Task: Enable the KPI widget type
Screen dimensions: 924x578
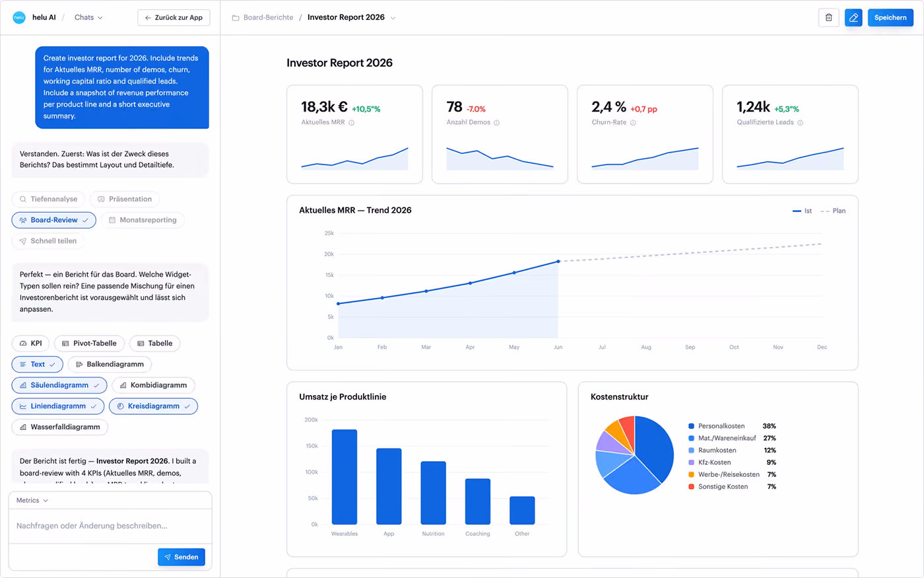Action: [30, 343]
